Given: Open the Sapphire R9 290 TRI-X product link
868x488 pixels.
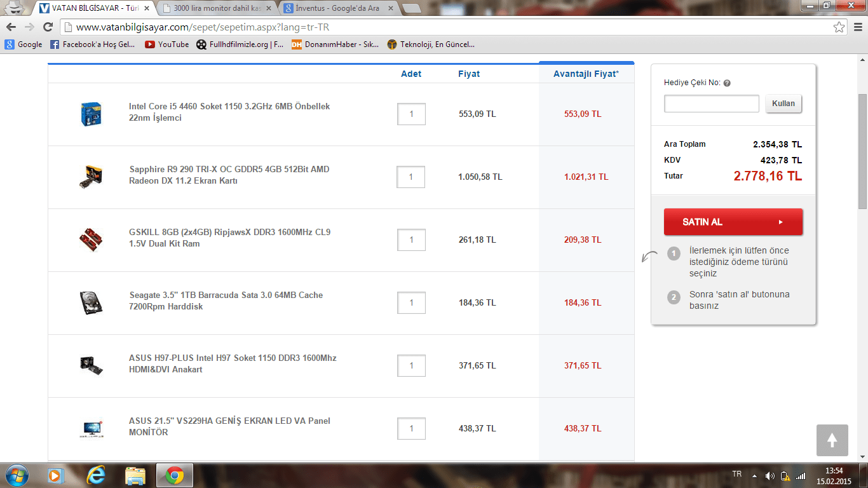Looking at the screenshot, I should [x=229, y=175].
